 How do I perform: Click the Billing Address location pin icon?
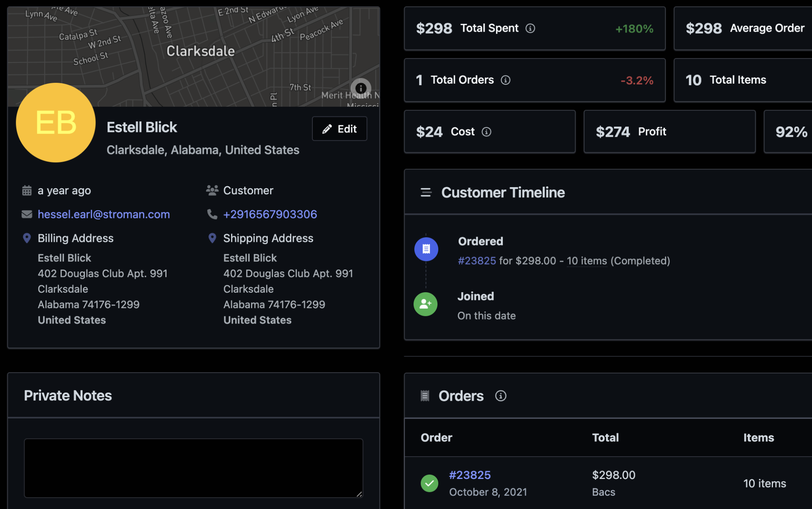coord(26,238)
